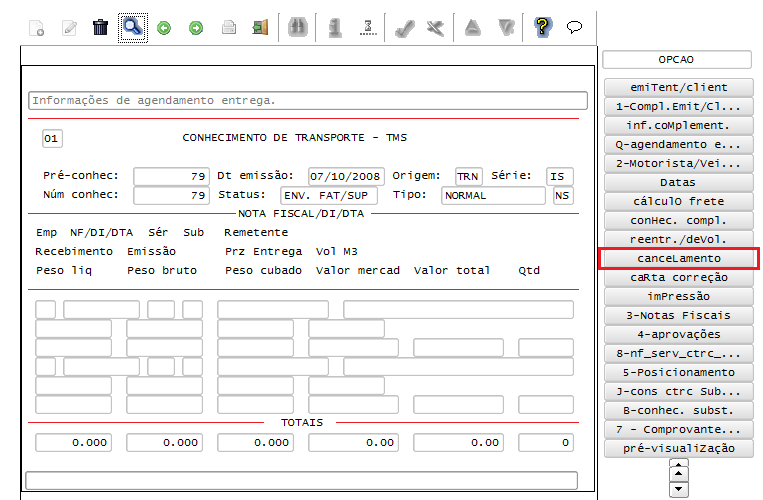Screen dimensions: 763x500
Task: Click the bottom status message bar
Action: click(301, 481)
